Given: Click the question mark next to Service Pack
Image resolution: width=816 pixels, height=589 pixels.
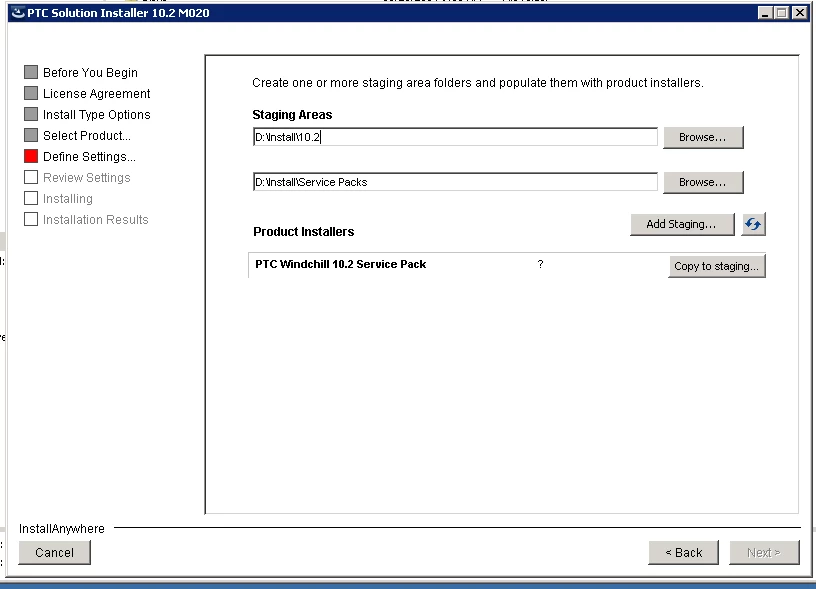Looking at the screenshot, I should pyautogui.click(x=540, y=264).
